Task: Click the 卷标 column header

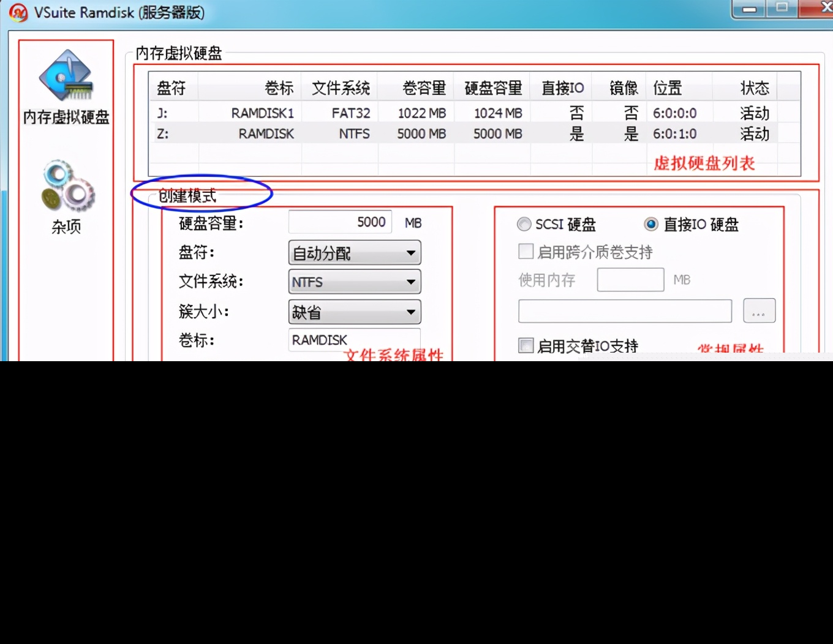Action: [x=250, y=88]
